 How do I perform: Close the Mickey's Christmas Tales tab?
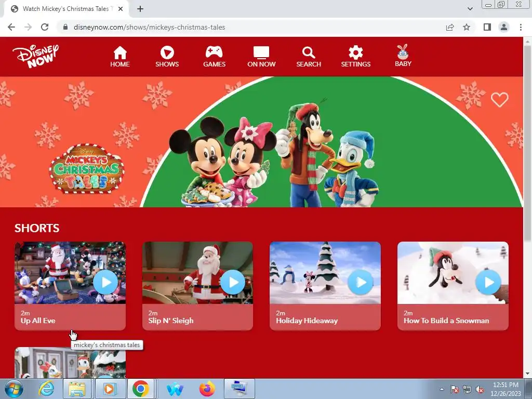coord(121,9)
